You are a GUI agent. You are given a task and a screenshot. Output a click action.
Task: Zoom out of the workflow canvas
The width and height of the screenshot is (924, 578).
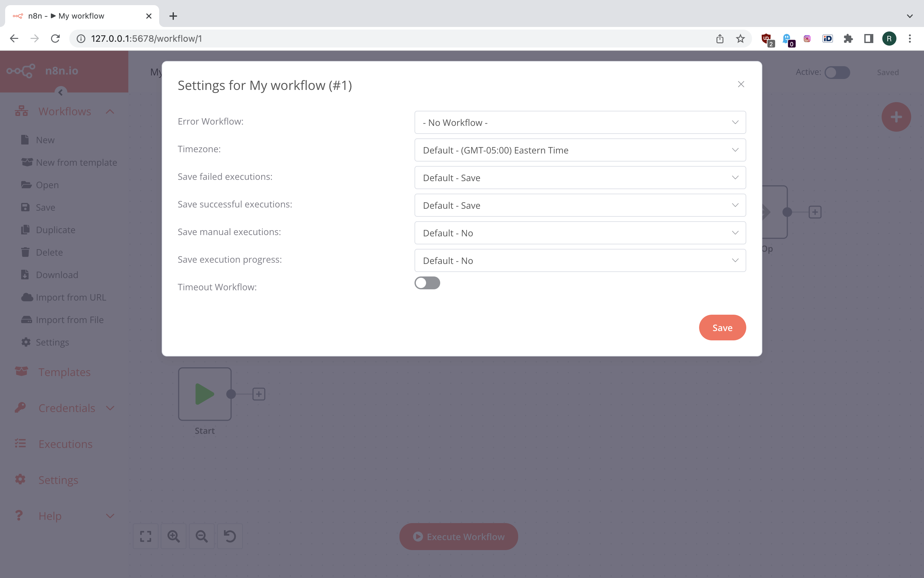[x=201, y=536]
